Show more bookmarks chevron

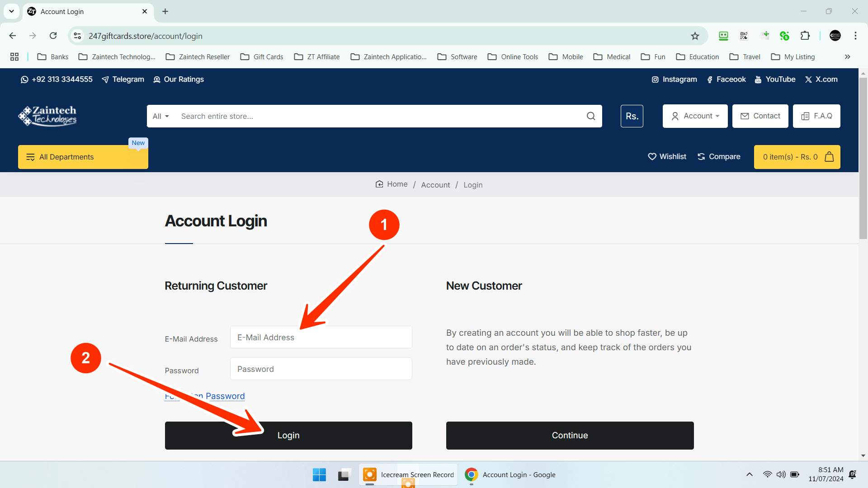click(847, 56)
